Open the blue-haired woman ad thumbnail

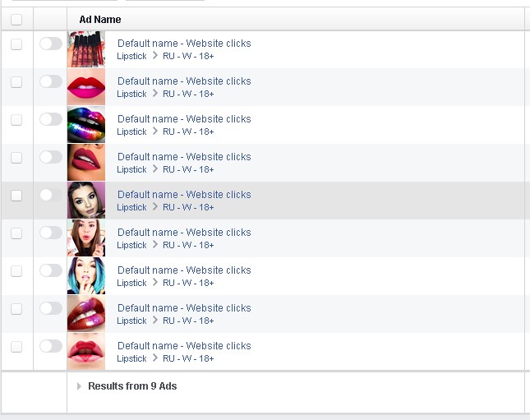click(x=86, y=276)
